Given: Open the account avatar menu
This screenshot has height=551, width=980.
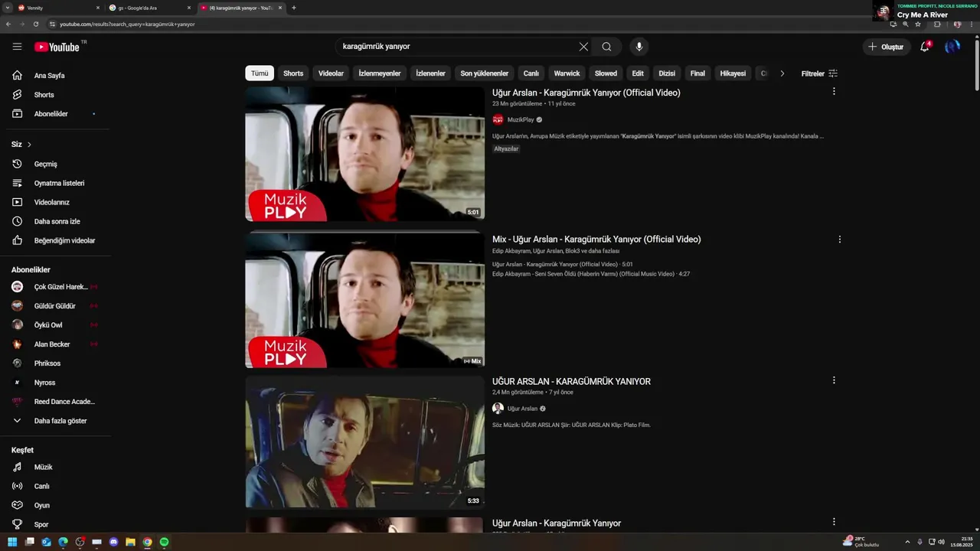Looking at the screenshot, I should pyautogui.click(x=952, y=47).
